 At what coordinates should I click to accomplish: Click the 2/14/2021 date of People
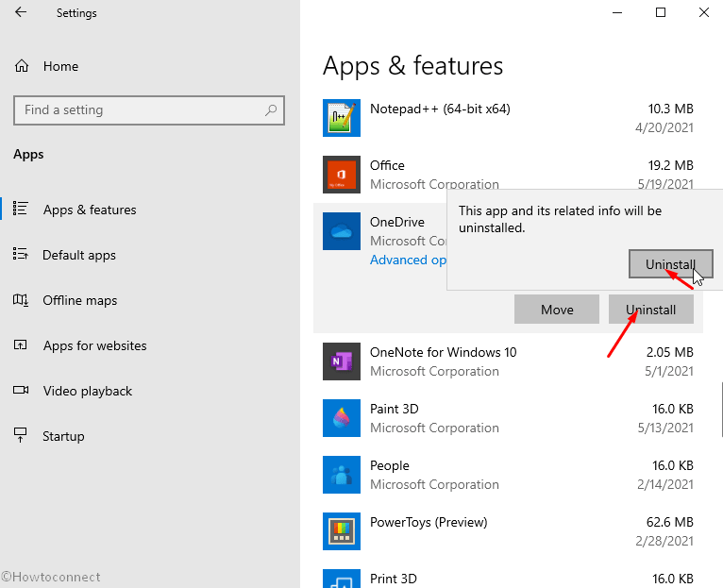665,485
